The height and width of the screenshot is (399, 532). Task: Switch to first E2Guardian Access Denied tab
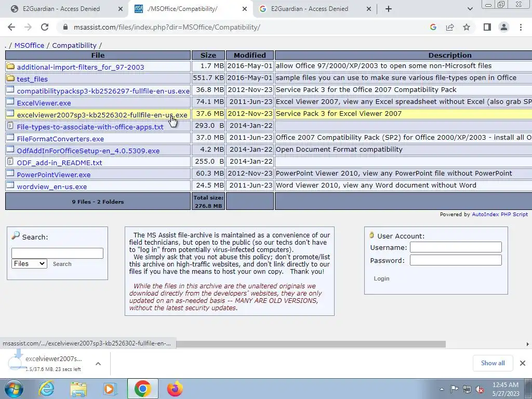(61, 9)
